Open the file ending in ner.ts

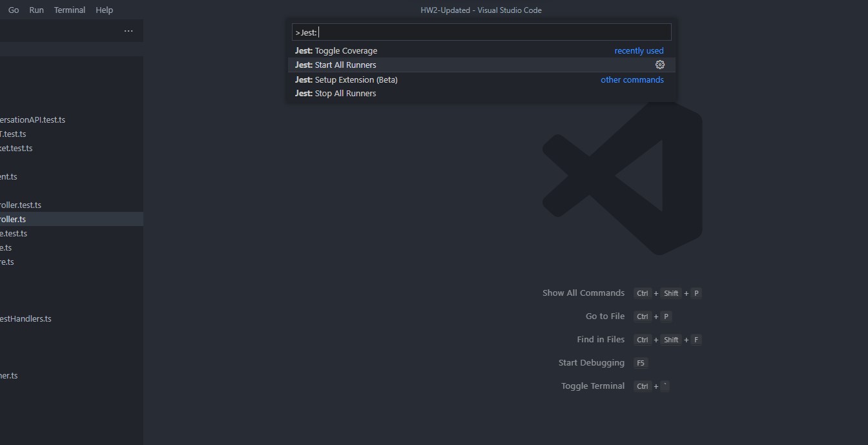click(72, 375)
